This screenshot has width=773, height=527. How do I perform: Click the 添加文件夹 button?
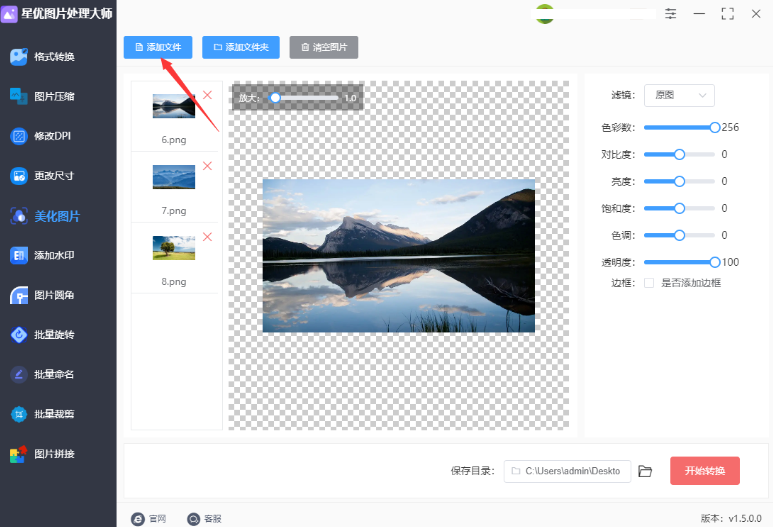point(241,47)
